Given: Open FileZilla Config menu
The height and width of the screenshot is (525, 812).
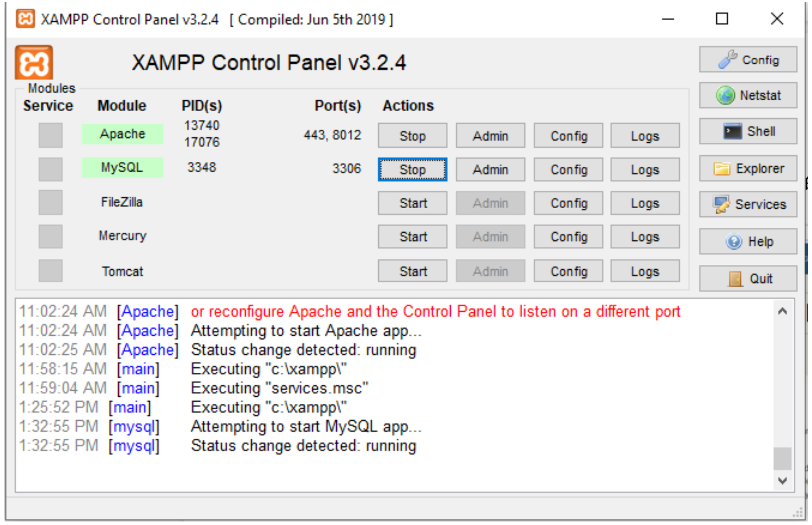Looking at the screenshot, I should click(569, 203).
